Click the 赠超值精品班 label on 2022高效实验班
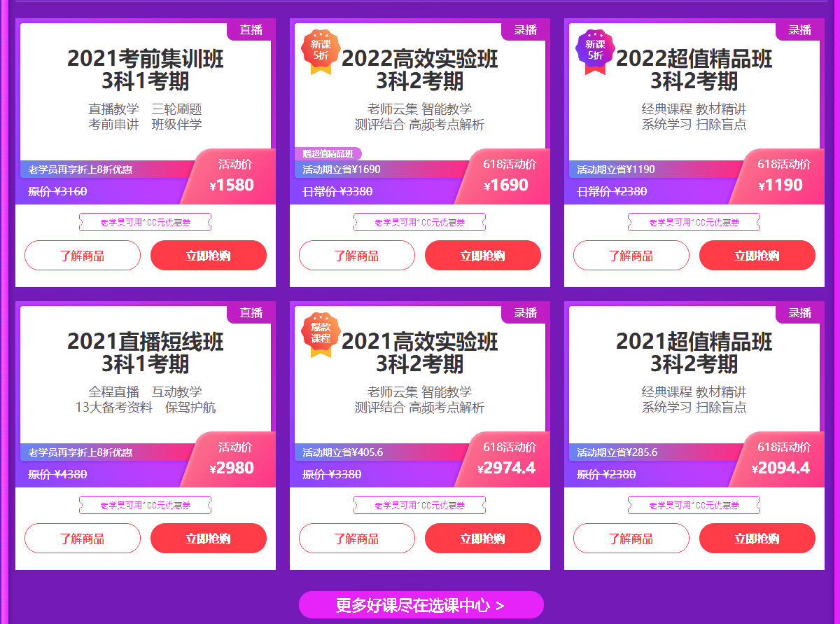This screenshot has width=840, height=624. click(x=328, y=154)
